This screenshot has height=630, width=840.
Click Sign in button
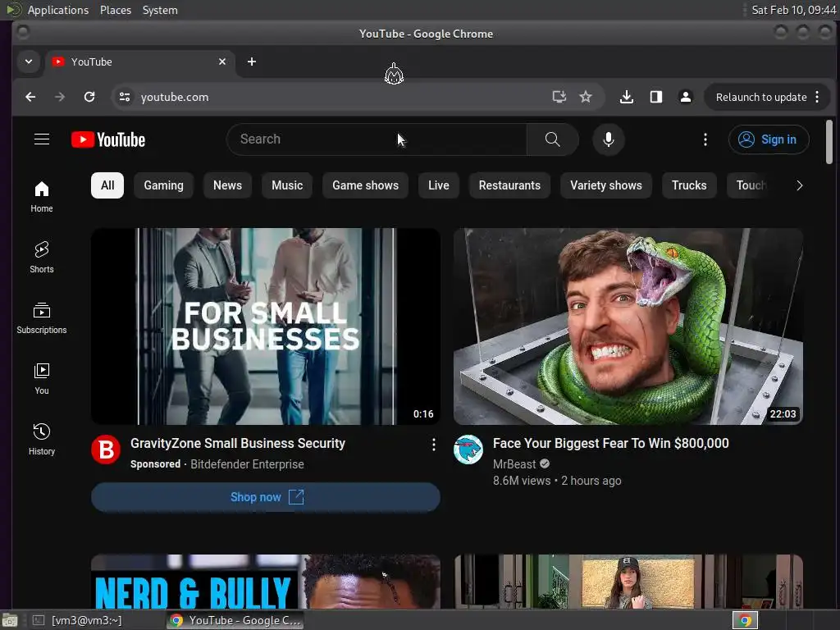point(768,139)
